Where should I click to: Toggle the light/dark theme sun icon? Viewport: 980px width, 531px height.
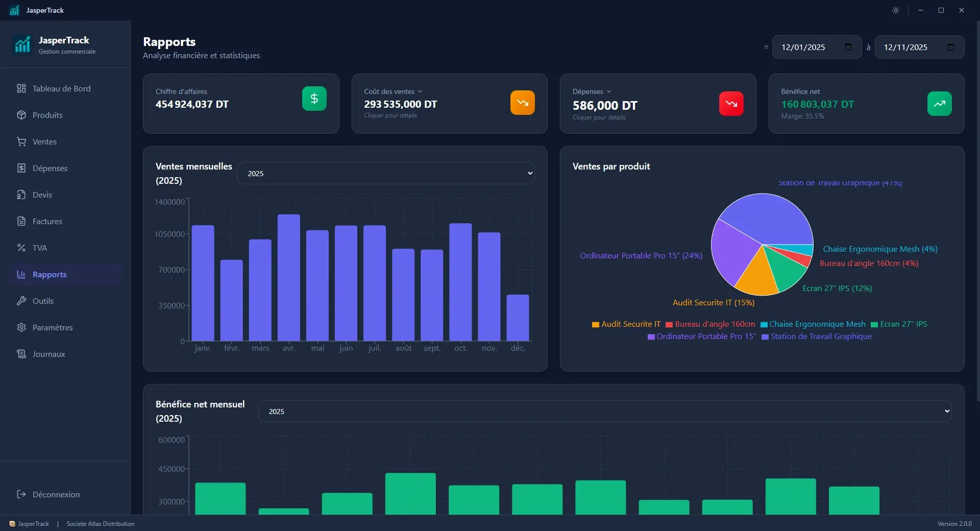pyautogui.click(x=896, y=10)
